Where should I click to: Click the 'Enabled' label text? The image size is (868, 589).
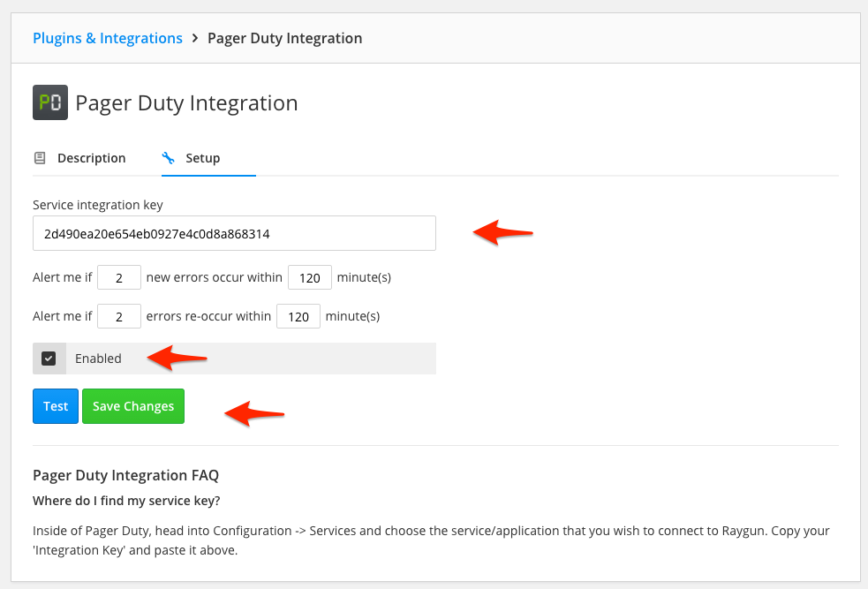pos(98,359)
